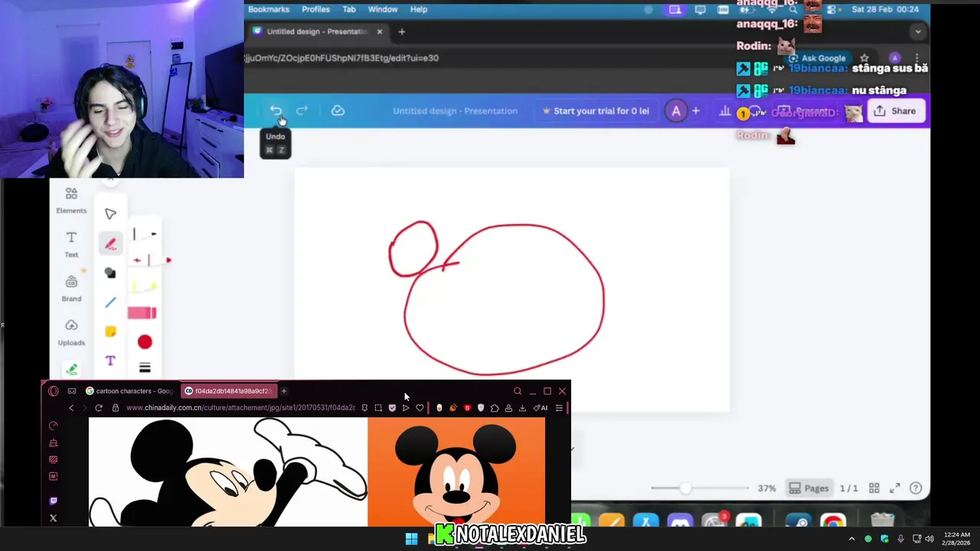The image size is (980, 551).
Task: Open the Uploads panel in Canva sidebar
Action: (71, 332)
